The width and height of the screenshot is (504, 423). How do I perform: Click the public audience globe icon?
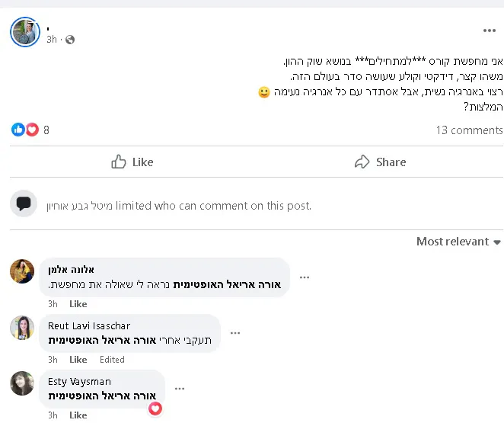pos(70,40)
